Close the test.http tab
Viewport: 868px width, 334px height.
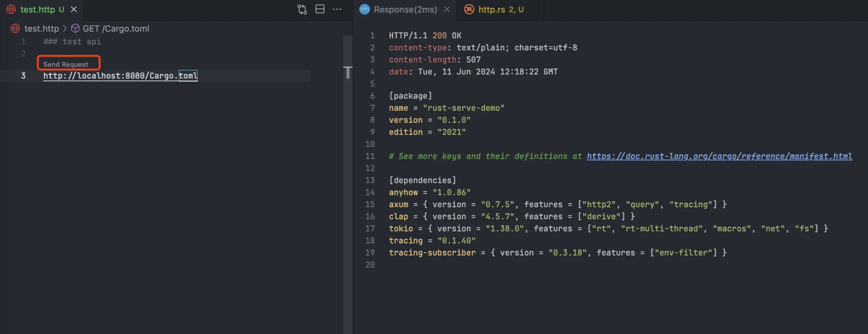(x=74, y=9)
